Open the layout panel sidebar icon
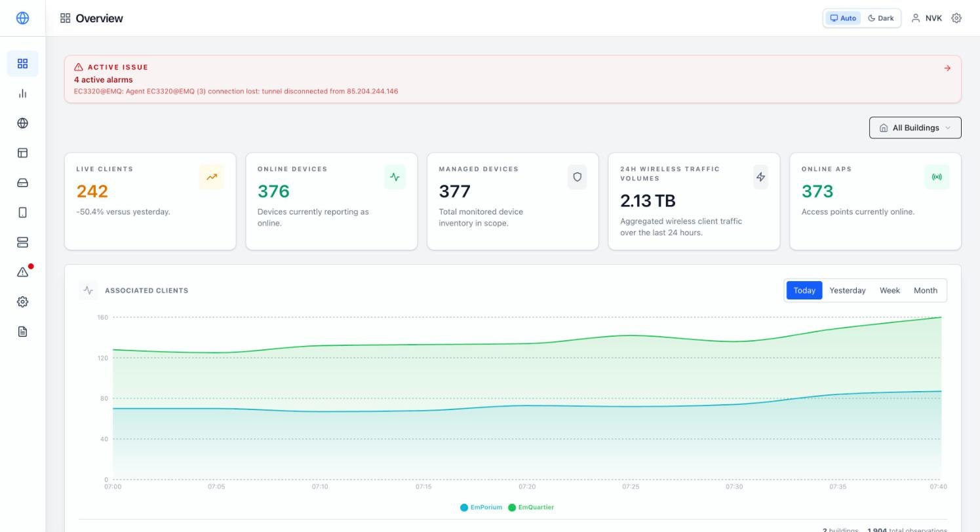980x532 pixels. 22,153
